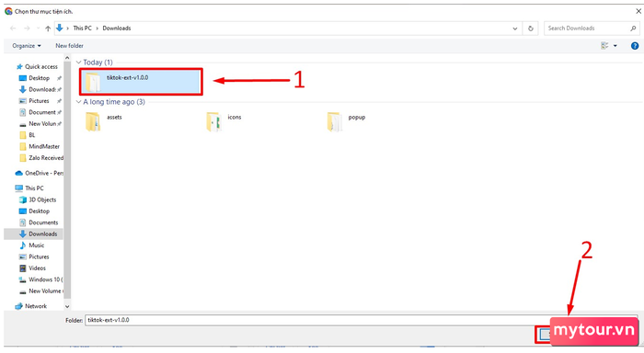Open the Help question mark icon
This screenshot has height=353, width=644.
point(635,46)
